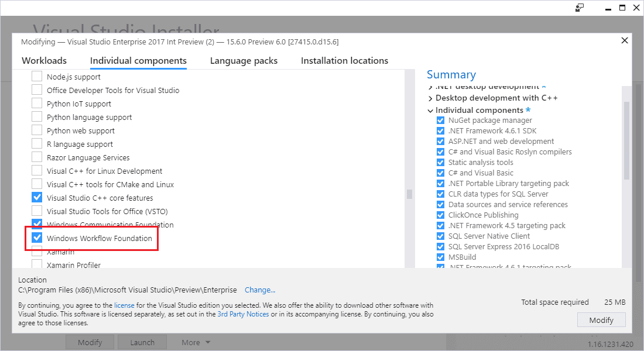
Task: Tick R language support checkbox
Action: click(37, 144)
